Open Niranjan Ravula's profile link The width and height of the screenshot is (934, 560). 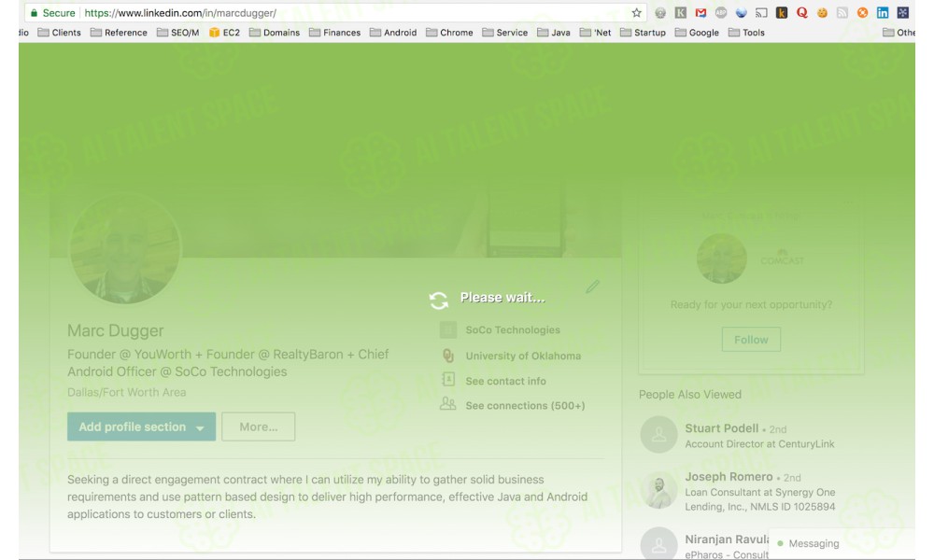[726, 539]
